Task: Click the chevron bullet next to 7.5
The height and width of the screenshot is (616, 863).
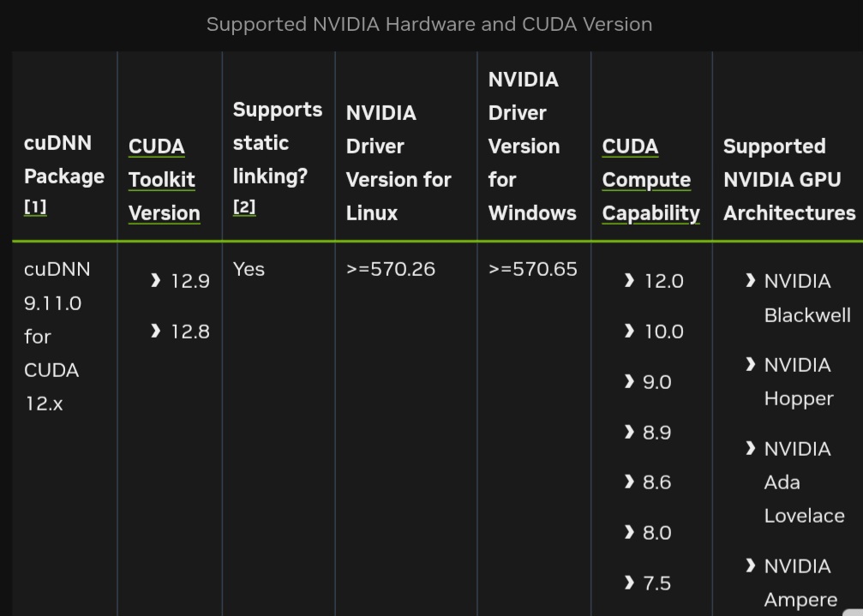Action: 630,583
